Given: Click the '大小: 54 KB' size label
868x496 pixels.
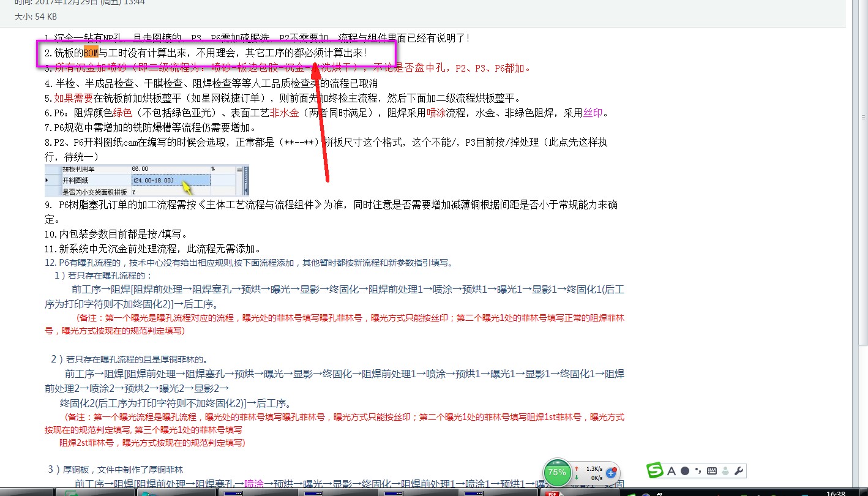Looking at the screenshot, I should click(36, 17).
